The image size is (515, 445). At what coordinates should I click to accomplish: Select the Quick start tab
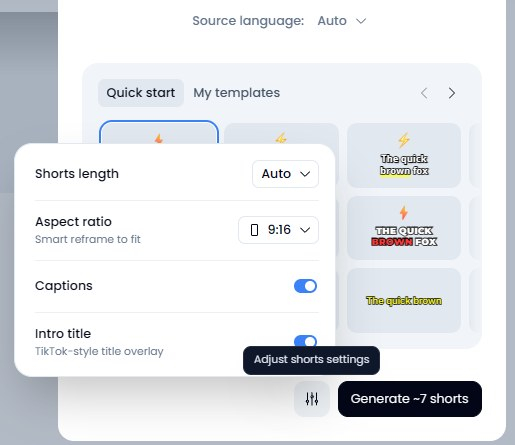coord(141,93)
